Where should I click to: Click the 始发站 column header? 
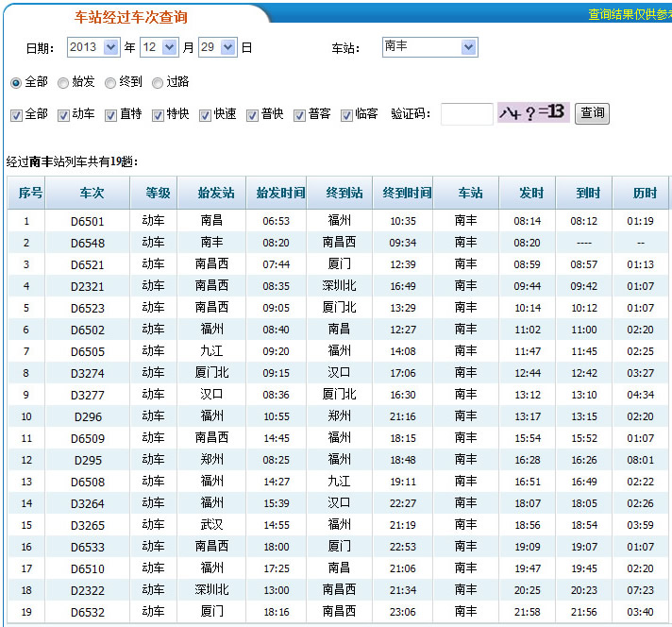[x=211, y=193]
